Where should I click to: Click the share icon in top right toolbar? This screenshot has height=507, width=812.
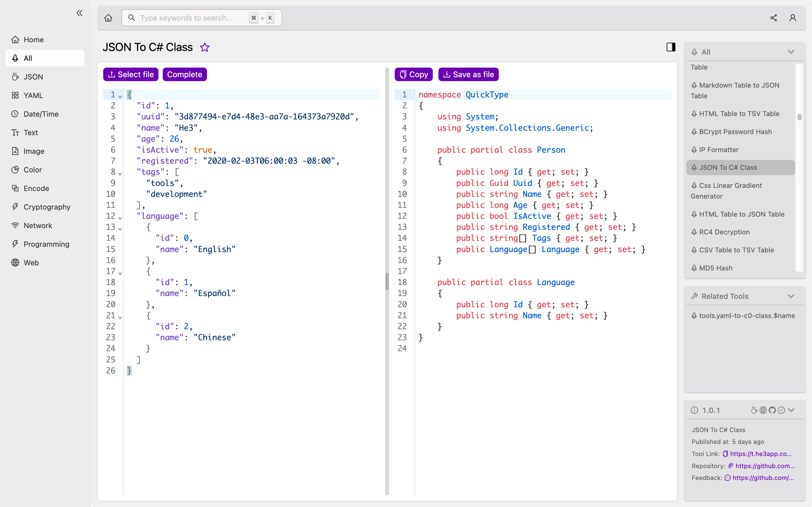(x=773, y=17)
